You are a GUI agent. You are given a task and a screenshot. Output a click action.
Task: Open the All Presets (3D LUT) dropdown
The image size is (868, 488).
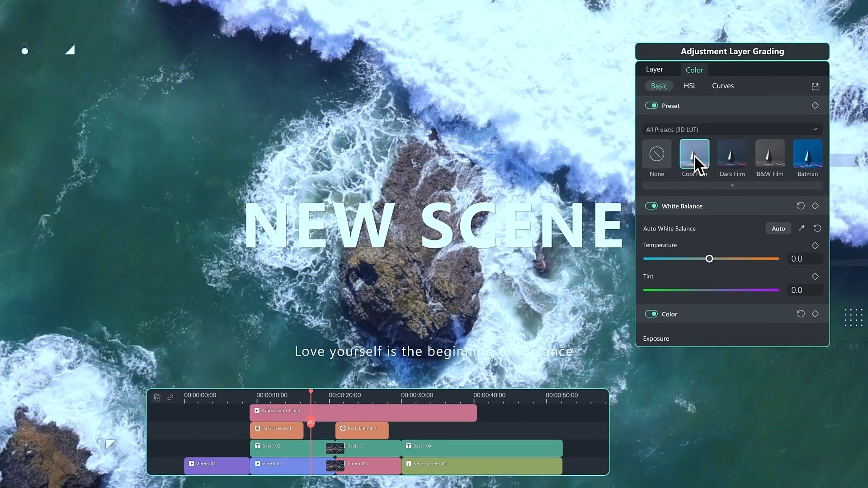(732, 130)
